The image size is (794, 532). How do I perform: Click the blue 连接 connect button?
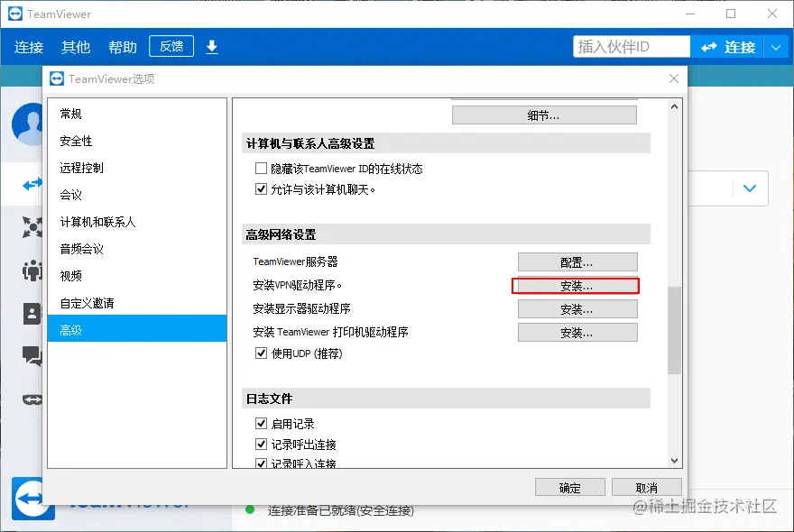click(727, 47)
